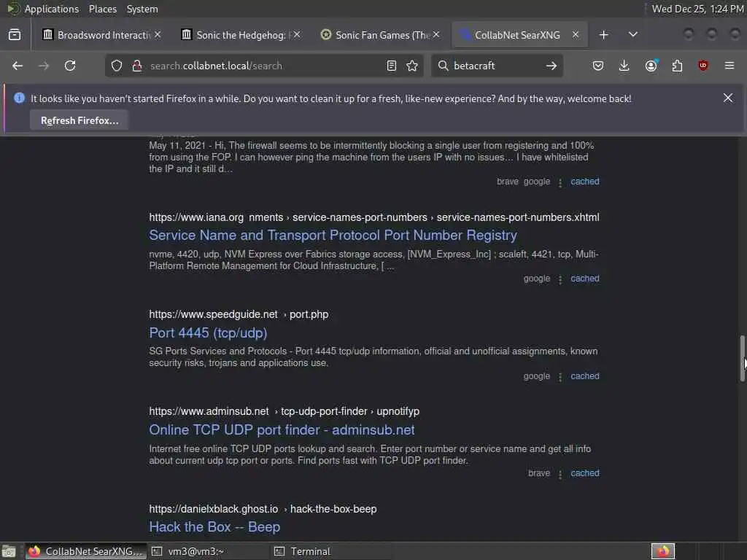Click the site security padlock icon

tap(137, 66)
